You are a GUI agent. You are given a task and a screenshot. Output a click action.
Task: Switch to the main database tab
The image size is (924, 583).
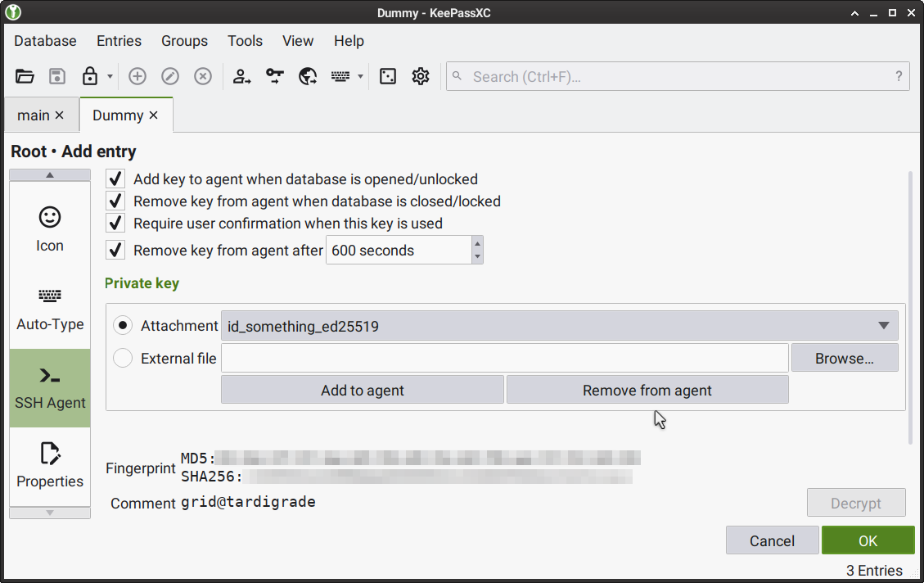click(x=34, y=115)
